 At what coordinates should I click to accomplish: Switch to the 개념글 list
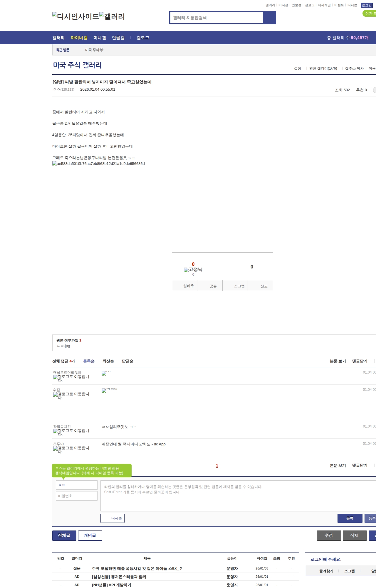point(90,535)
